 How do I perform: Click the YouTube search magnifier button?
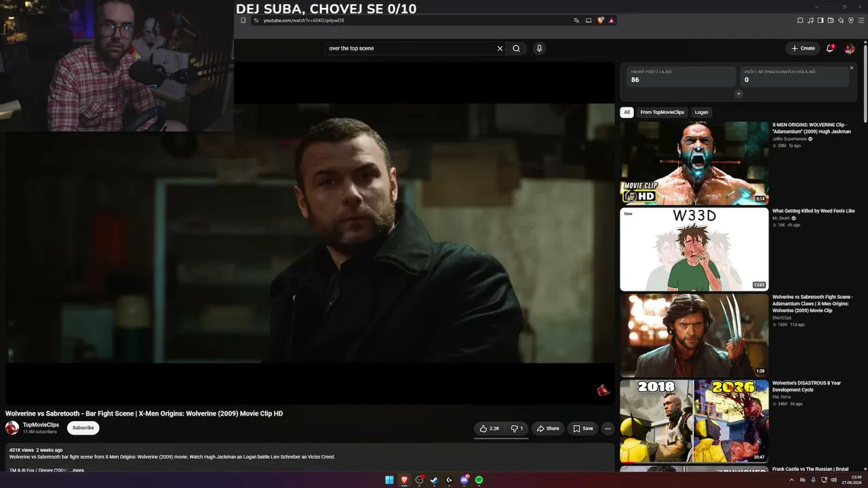point(517,48)
